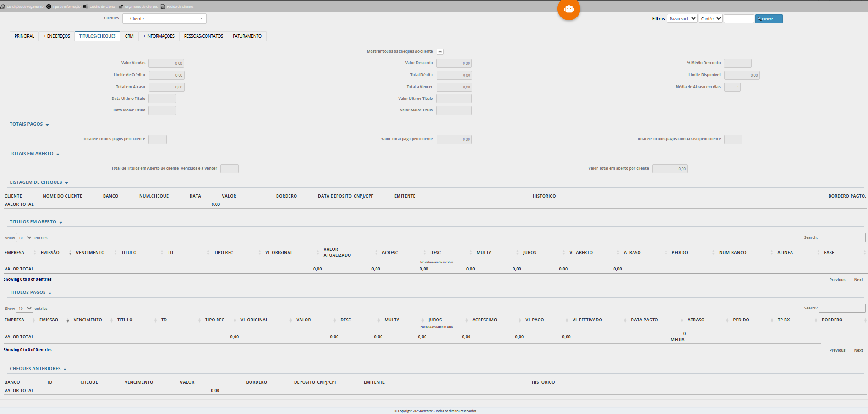This screenshot has width=868, height=414.
Task: Switch to the Faturamento tab
Action: (x=247, y=36)
